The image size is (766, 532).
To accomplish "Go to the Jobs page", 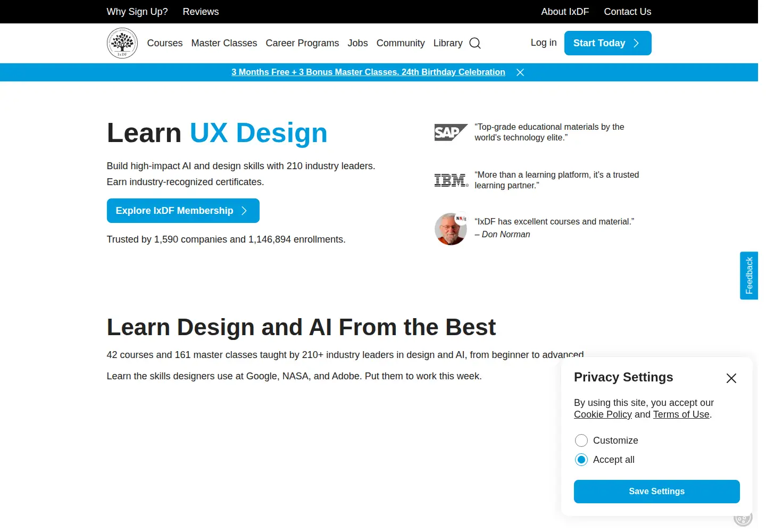I will [x=357, y=43].
